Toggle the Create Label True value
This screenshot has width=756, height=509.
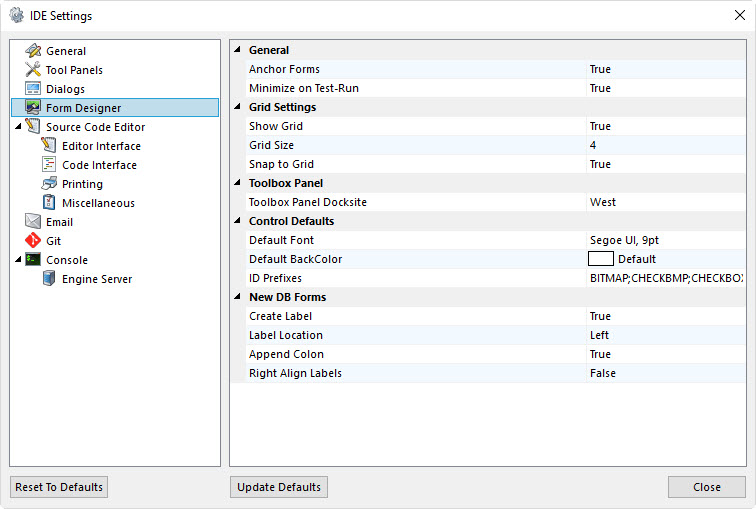(666, 316)
